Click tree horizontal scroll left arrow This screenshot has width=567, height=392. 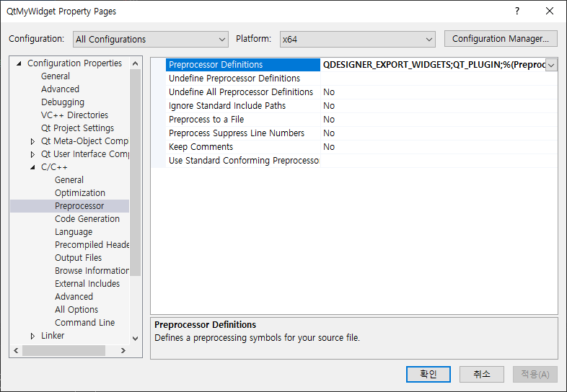coord(16,350)
